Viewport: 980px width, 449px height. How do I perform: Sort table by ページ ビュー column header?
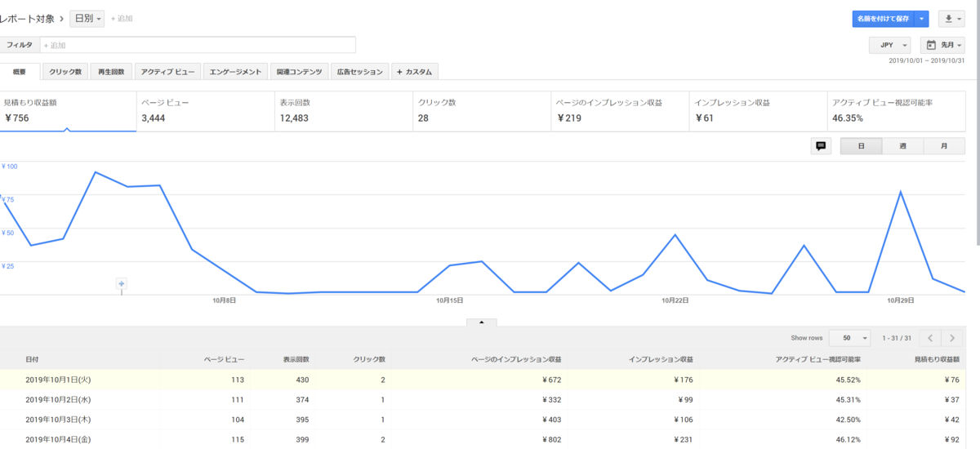[x=224, y=359]
